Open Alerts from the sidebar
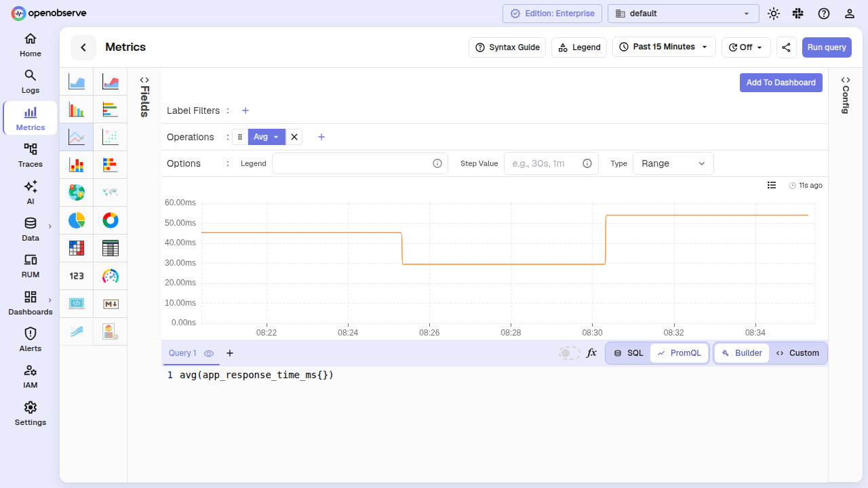Viewport: 868px width, 488px height. 30,340
